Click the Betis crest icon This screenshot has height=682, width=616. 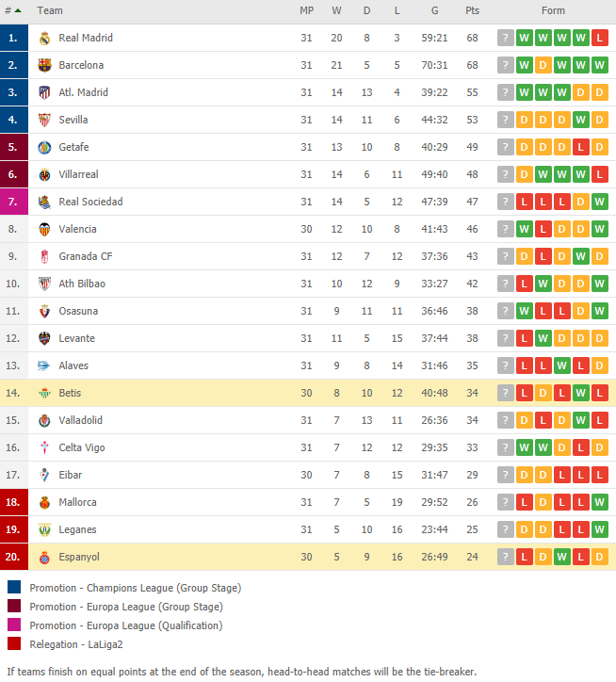tap(44, 393)
